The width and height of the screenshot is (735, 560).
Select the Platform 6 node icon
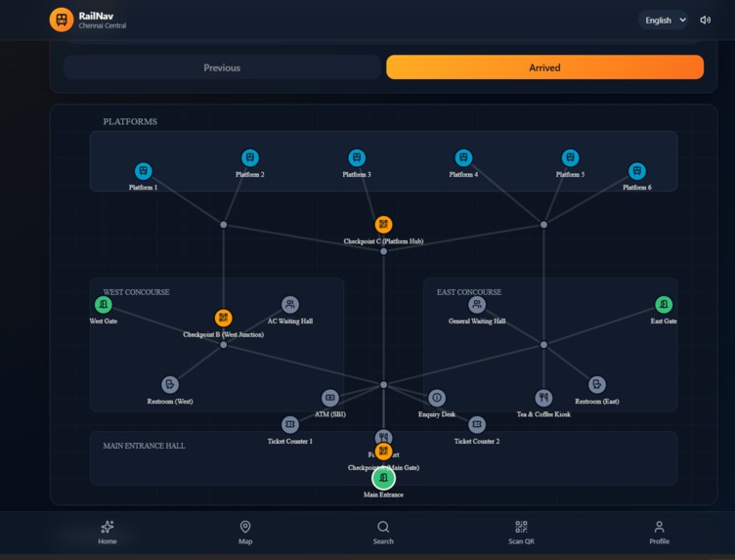637,171
